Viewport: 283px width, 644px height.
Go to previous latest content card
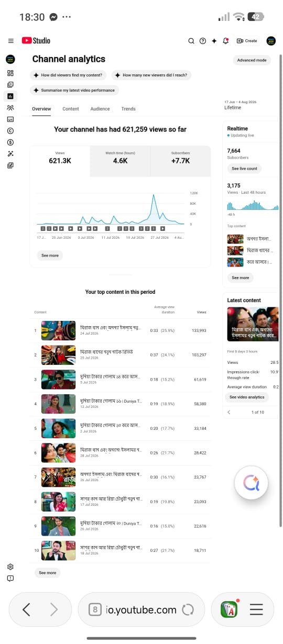(x=229, y=413)
